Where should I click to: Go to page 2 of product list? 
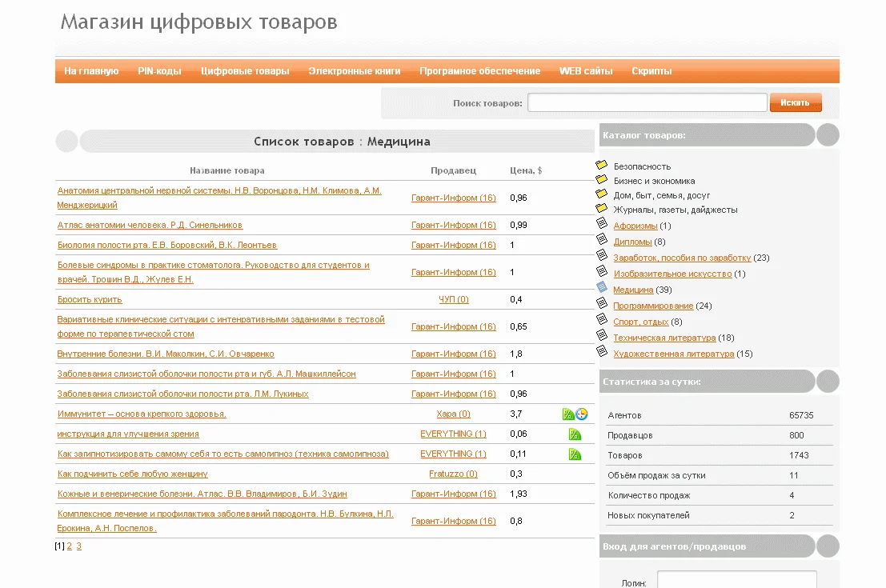coord(70,546)
